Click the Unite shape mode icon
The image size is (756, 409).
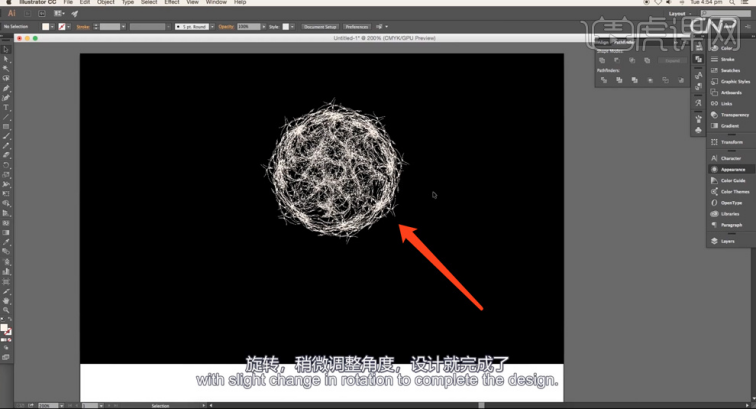click(x=602, y=60)
